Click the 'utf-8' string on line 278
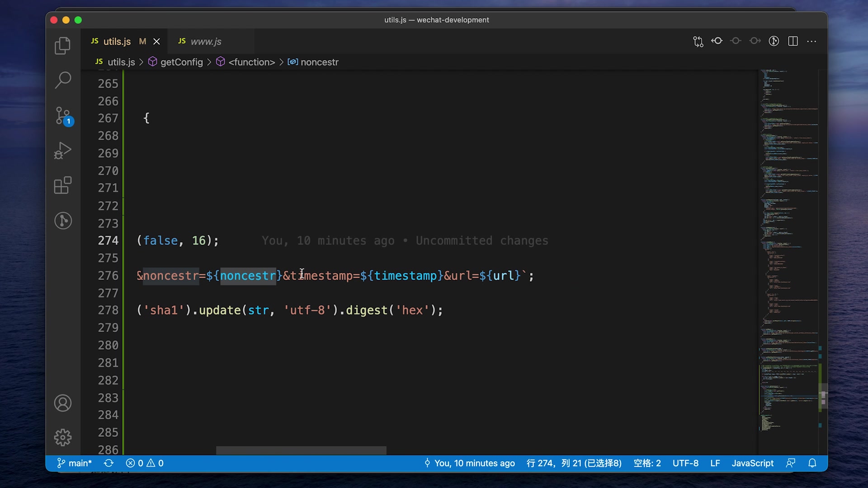Screen dimensions: 868x488 pos(308,311)
